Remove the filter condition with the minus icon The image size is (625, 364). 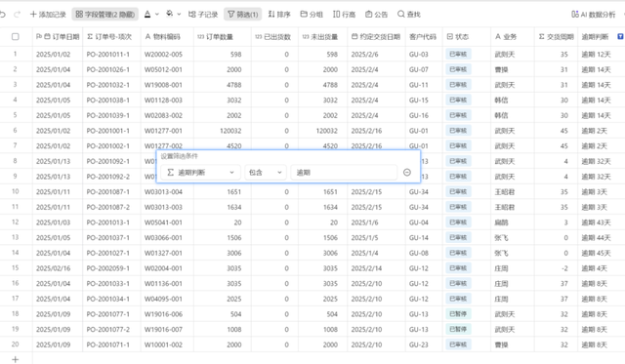(x=407, y=173)
